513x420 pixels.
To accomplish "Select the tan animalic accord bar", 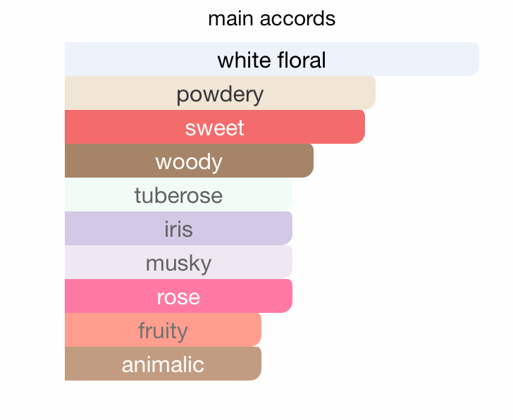I will click(163, 364).
